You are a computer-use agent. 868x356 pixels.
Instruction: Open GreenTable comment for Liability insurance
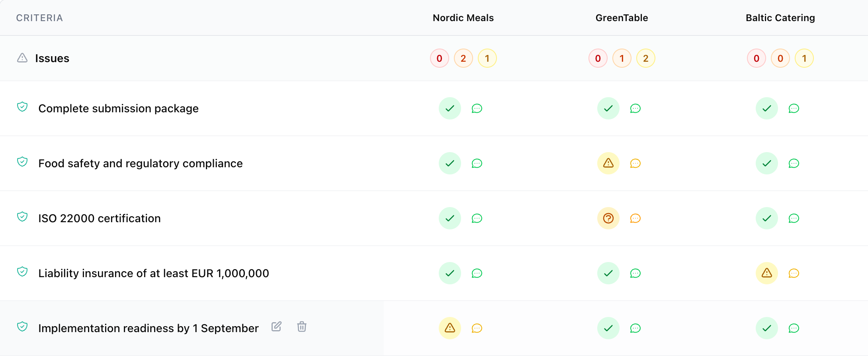click(635, 273)
